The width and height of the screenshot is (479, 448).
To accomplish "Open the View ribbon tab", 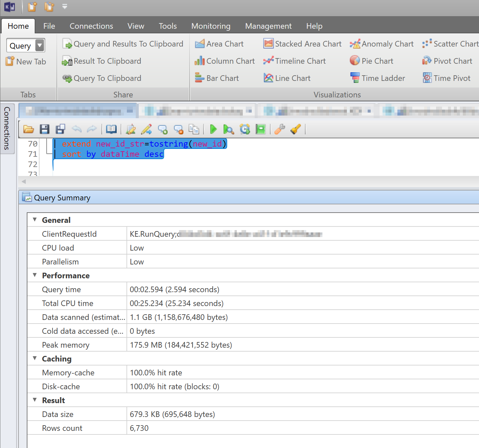I will click(x=136, y=26).
